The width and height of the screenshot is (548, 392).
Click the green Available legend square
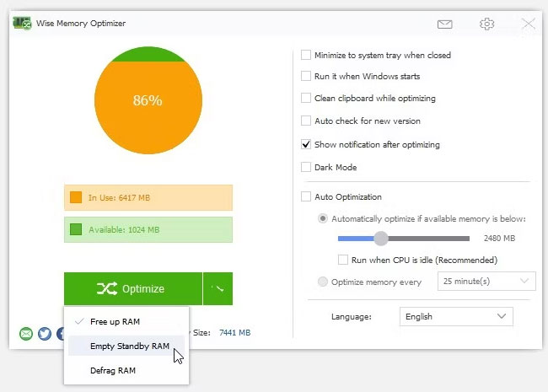click(76, 229)
